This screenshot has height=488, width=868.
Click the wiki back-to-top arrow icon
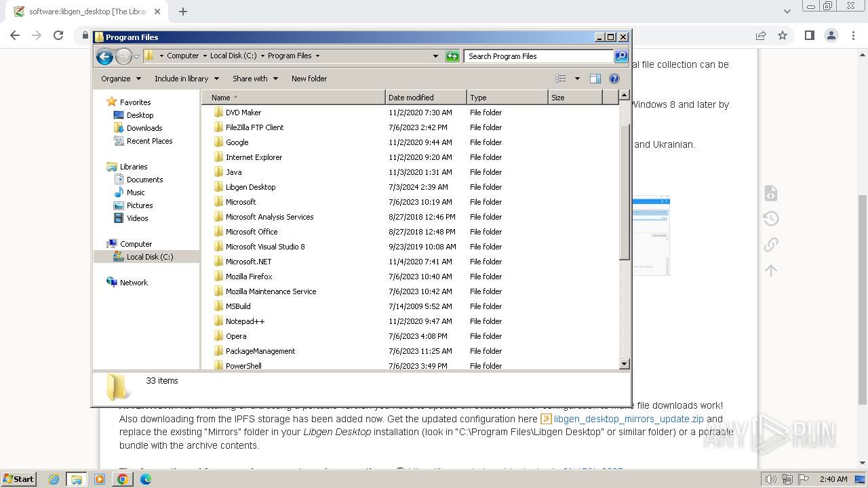click(x=771, y=270)
